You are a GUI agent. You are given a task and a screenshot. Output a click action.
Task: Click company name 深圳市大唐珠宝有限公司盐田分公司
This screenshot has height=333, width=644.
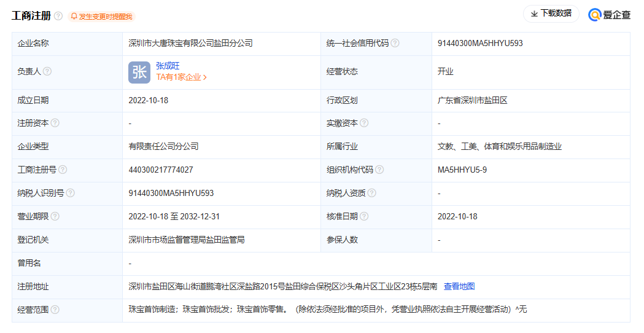[190, 43]
